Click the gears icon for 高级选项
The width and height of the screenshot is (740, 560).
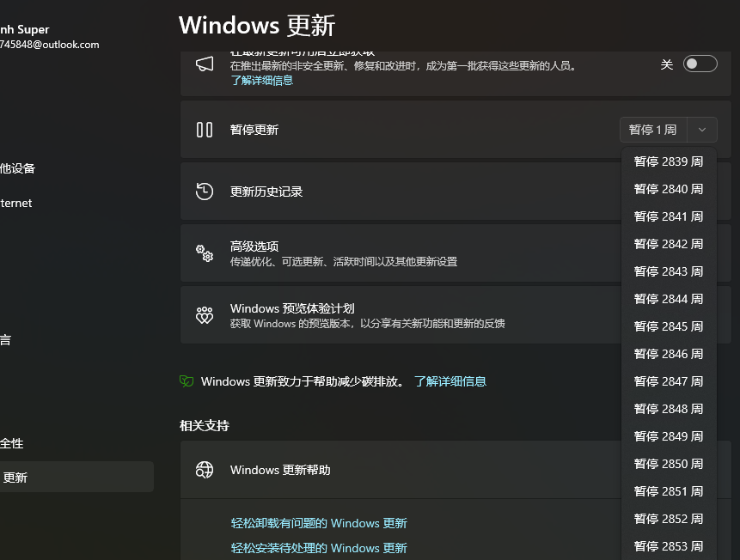[205, 253]
